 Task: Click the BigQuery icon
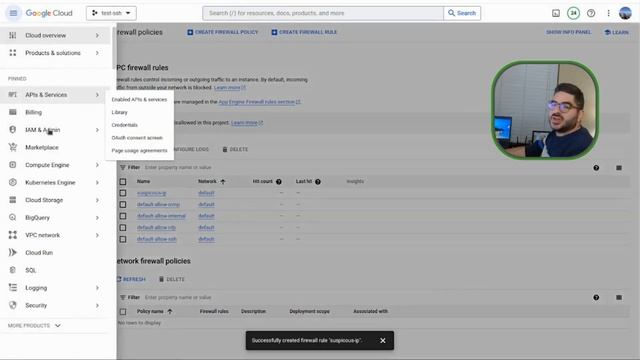13,218
